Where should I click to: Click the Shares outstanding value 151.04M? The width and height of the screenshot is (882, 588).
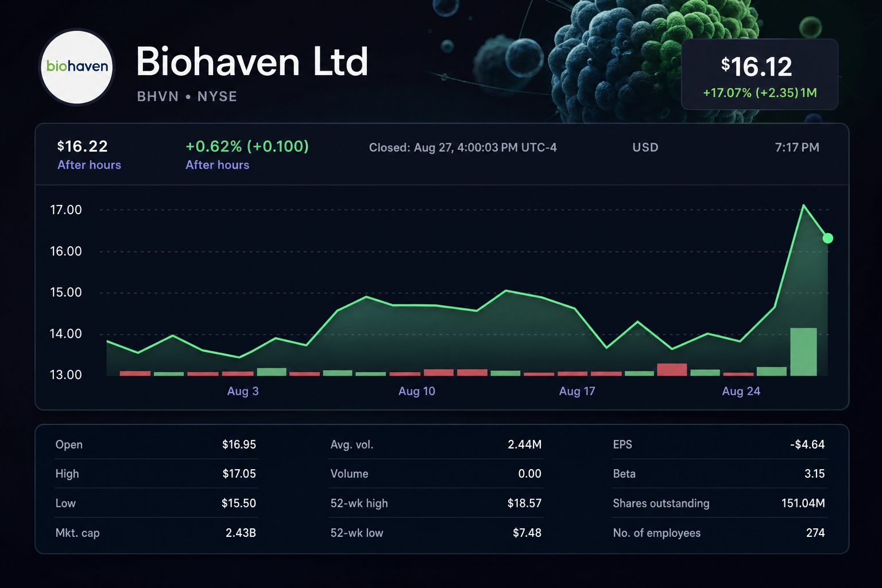tap(803, 503)
